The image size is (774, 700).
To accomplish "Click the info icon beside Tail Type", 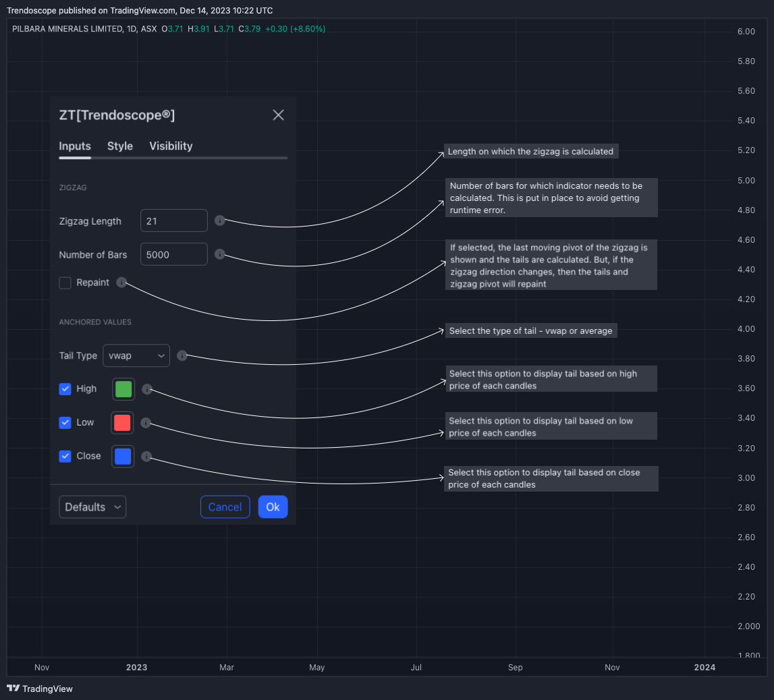I will (182, 355).
